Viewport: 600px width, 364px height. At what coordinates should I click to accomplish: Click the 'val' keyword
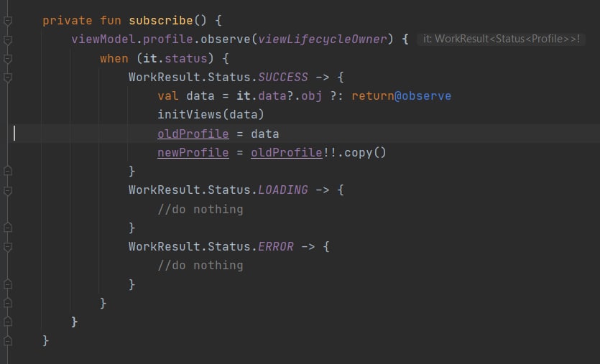click(x=168, y=96)
